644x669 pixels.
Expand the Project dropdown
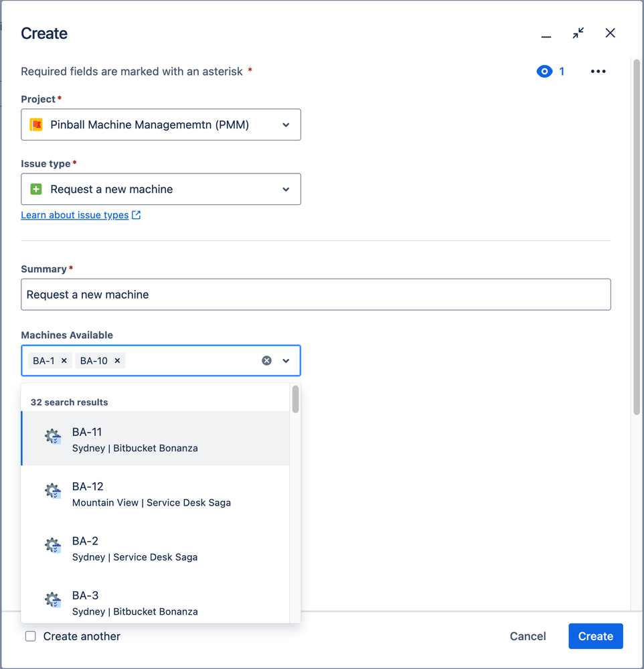click(x=286, y=125)
